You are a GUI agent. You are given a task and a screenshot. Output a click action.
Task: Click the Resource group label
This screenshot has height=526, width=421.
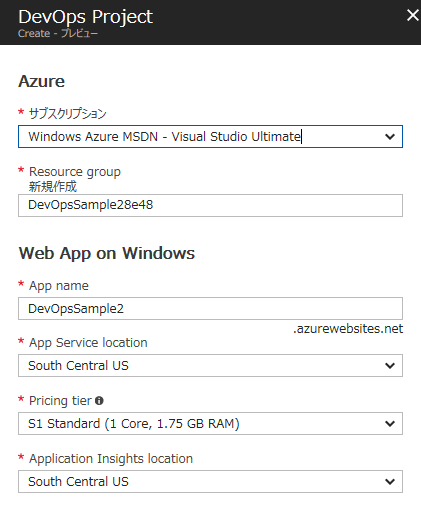pos(75,172)
